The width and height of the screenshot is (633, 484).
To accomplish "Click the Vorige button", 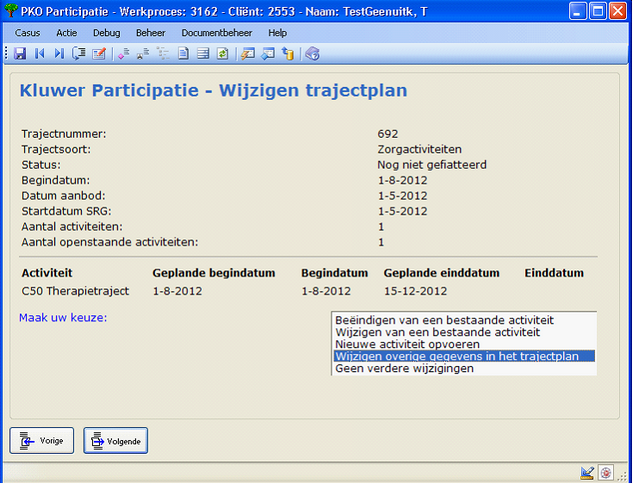I will coord(42,441).
